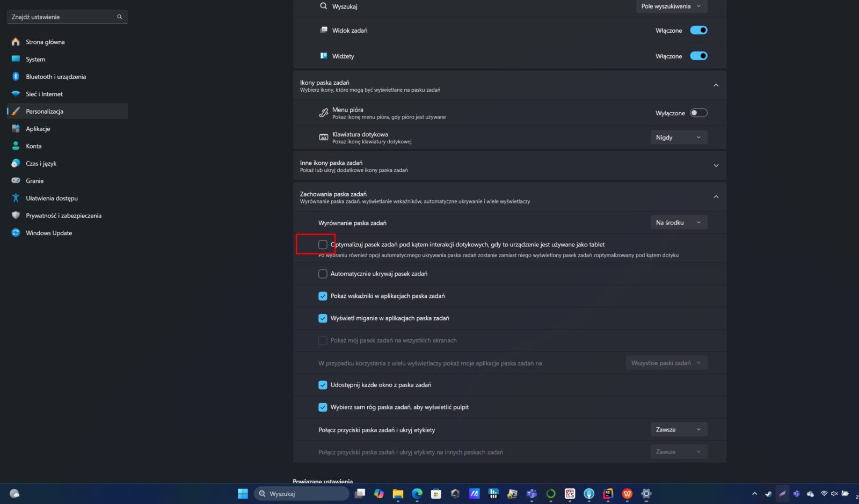859x504 pixels.
Task: Open Microsoft Edge from taskbar
Action: 417,494
